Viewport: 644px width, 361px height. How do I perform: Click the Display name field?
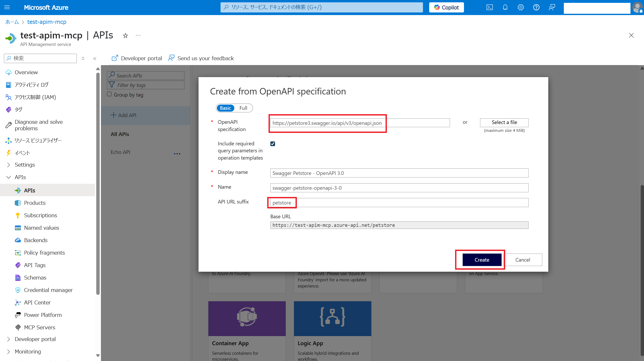(x=399, y=173)
